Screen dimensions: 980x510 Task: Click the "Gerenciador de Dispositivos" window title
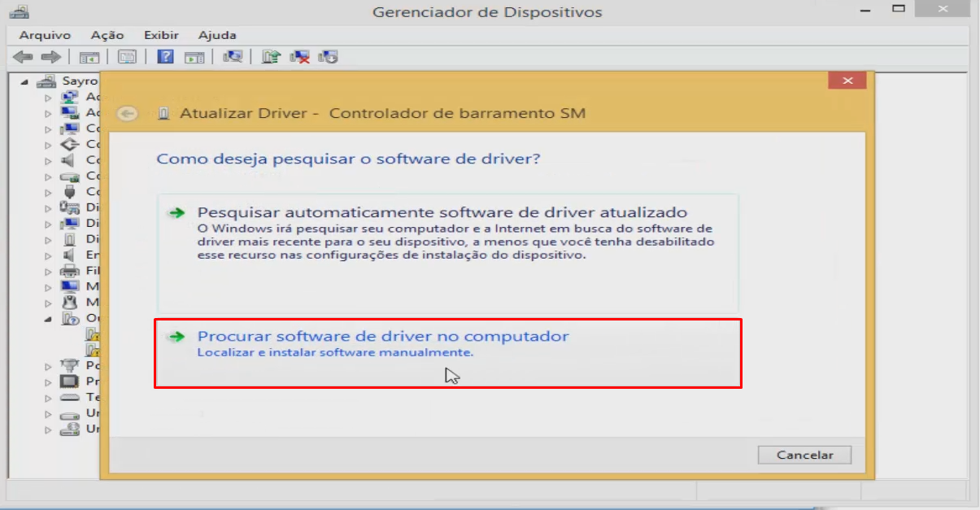487,12
